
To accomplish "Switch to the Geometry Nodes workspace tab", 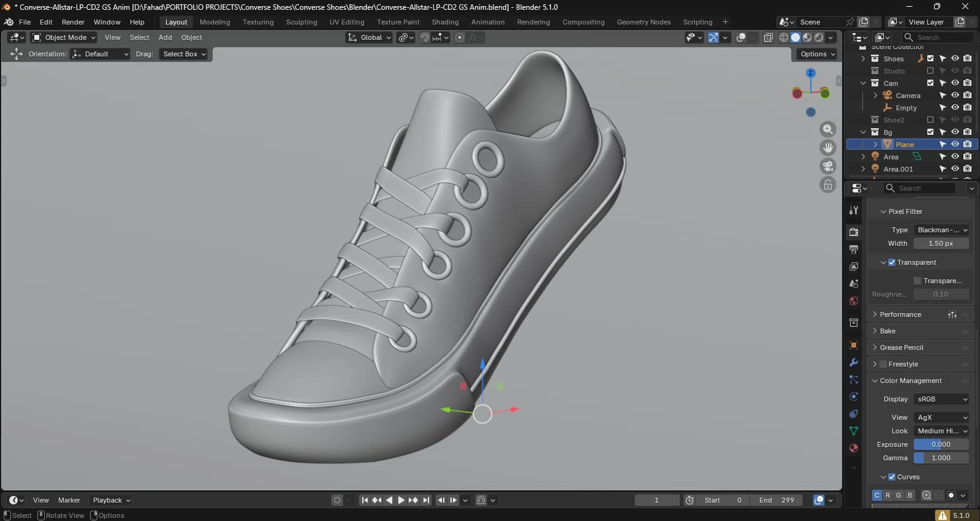I will click(x=644, y=22).
